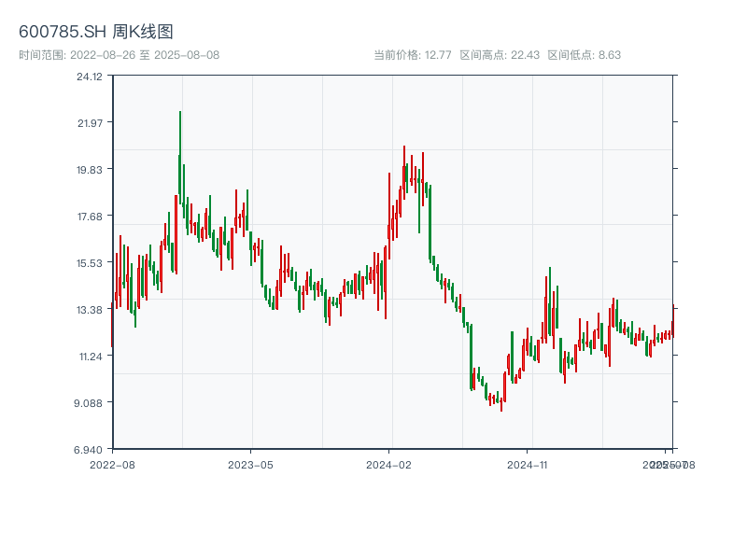Click the tallest green candle peaking near 22.43

coord(180,157)
